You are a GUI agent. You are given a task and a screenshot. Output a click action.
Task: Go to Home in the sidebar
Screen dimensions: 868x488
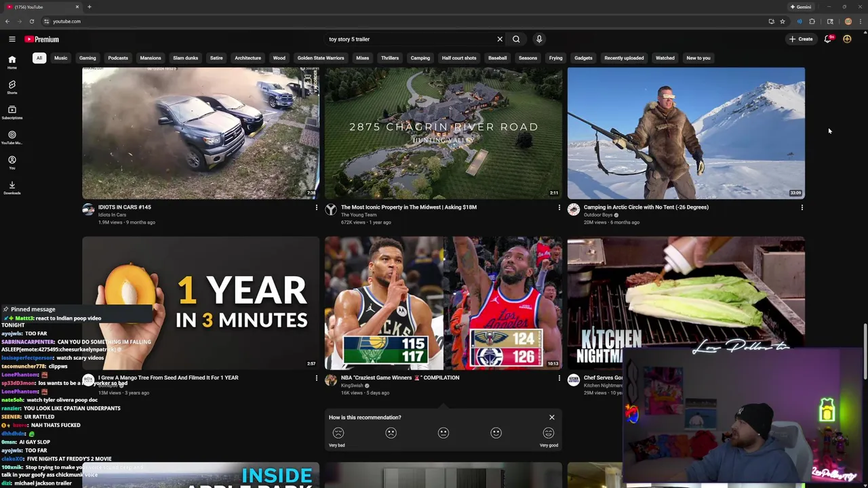tap(12, 62)
